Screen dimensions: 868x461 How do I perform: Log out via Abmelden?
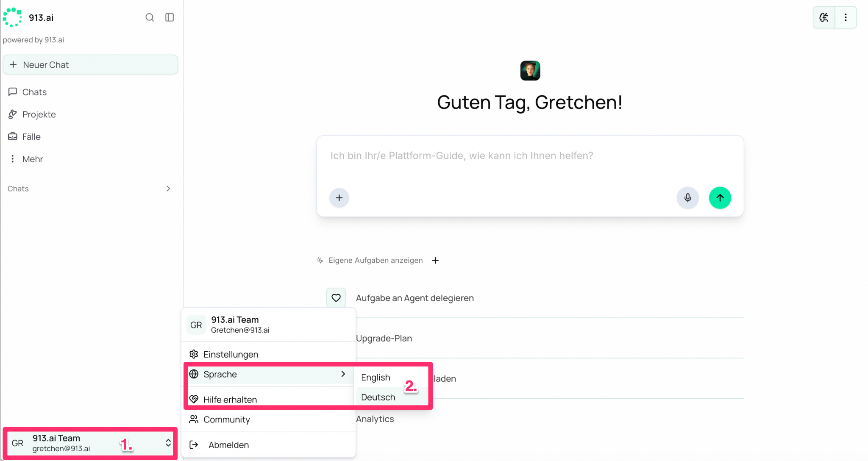tap(268, 445)
